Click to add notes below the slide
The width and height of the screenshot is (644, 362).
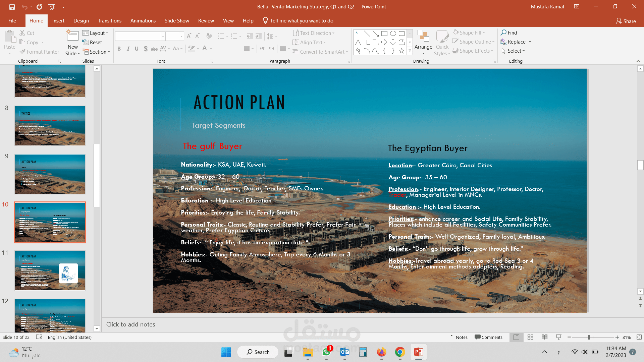click(131, 324)
